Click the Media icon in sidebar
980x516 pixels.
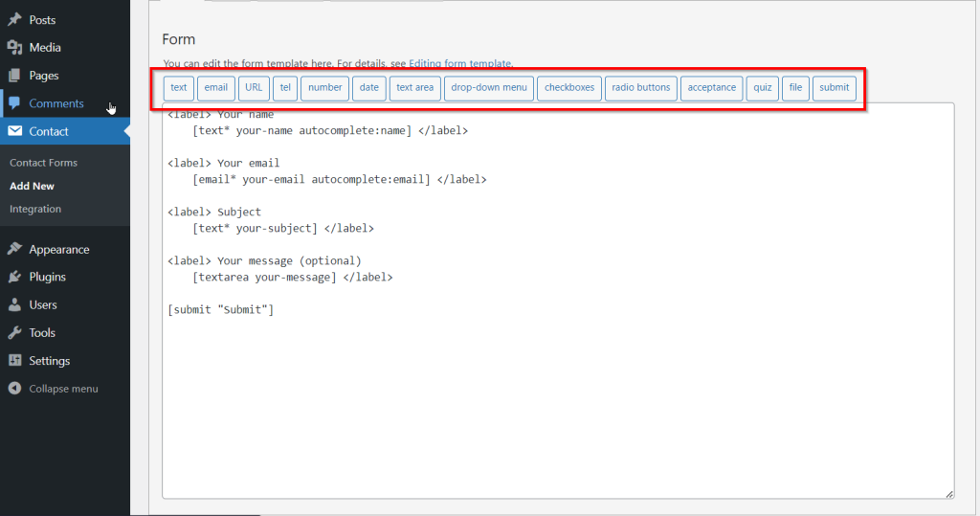click(14, 48)
